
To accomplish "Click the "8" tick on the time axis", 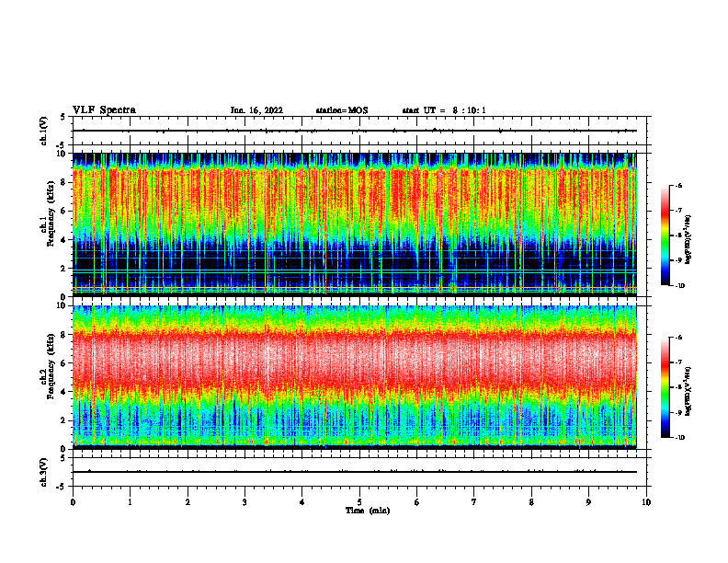I will click(531, 502).
